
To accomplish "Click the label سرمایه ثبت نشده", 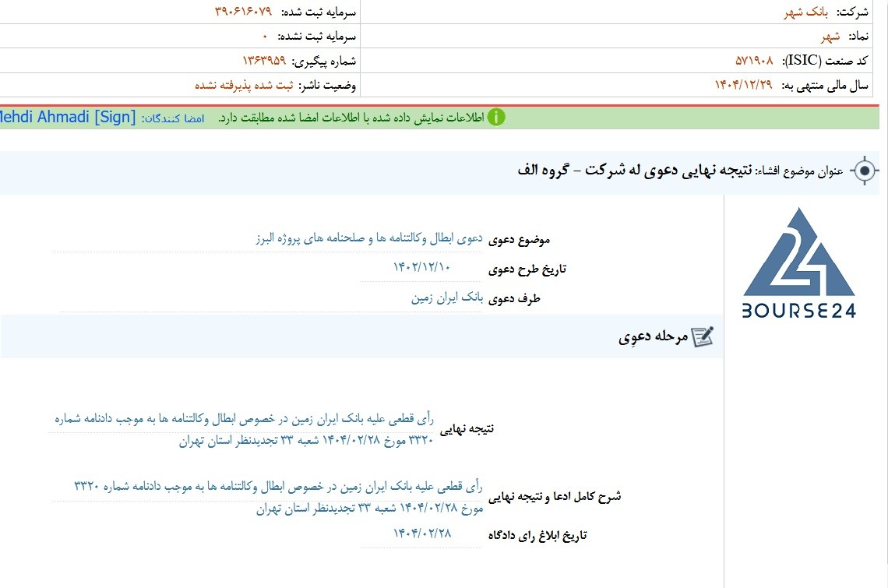I will 316,37.
